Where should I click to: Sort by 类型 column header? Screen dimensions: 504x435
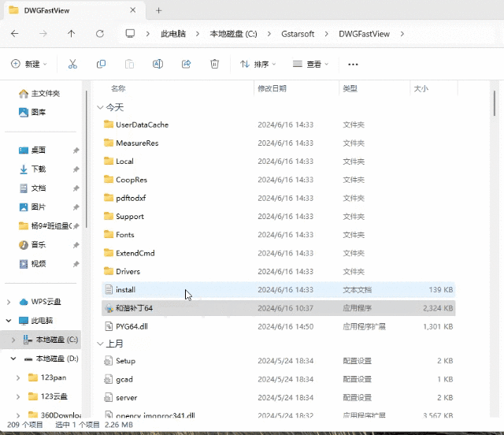[350, 88]
